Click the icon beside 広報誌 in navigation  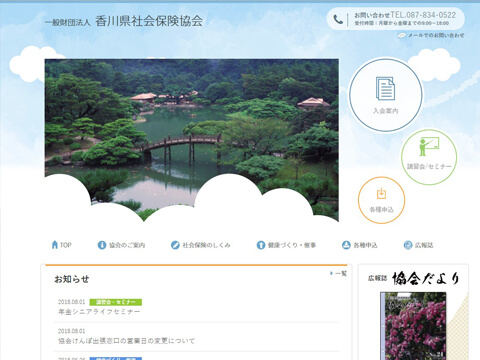click(408, 245)
